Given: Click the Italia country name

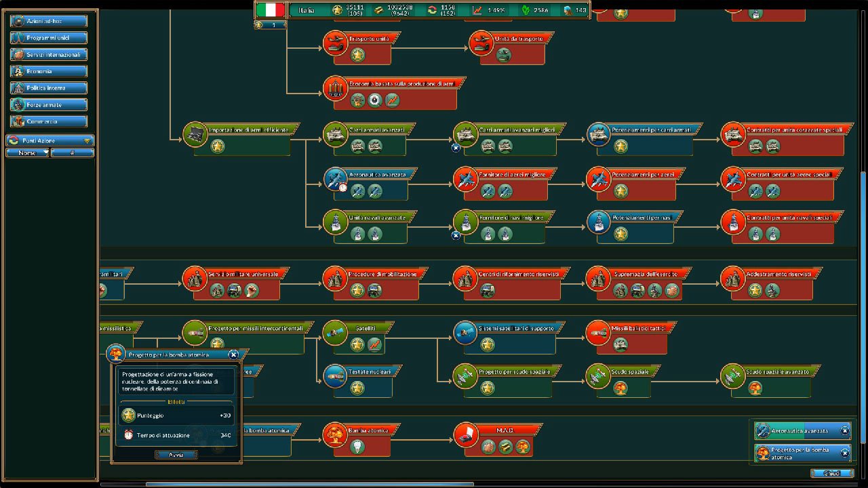Looking at the screenshot, I should coord(307,10).
